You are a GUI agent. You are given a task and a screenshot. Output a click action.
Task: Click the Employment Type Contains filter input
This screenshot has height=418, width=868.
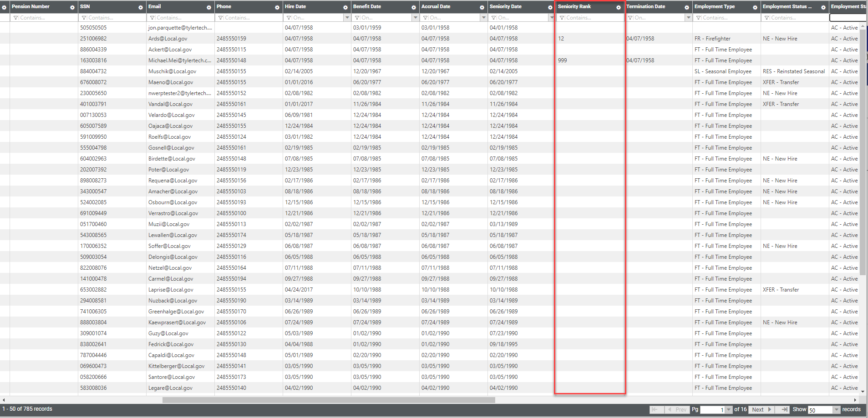click(x=726, y=18)
